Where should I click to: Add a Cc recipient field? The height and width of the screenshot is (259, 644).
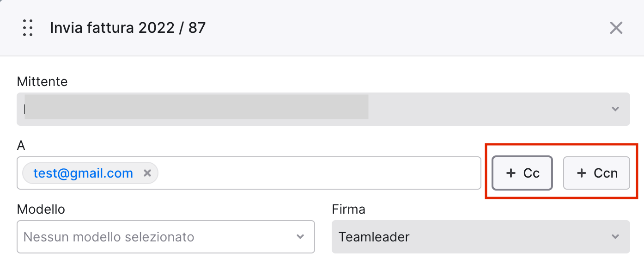click(522, 173)
